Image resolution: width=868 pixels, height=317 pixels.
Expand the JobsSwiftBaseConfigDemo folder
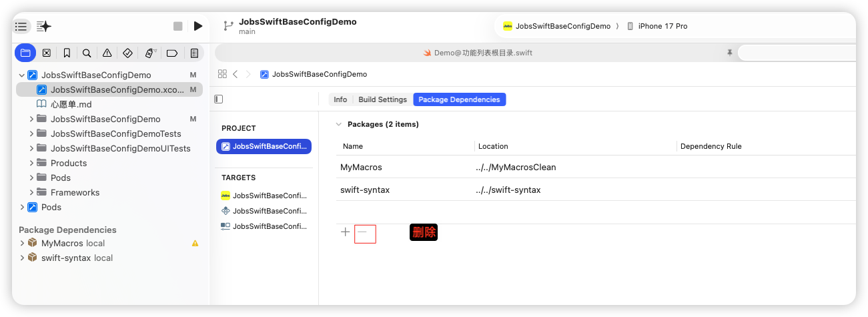[31, 119]
